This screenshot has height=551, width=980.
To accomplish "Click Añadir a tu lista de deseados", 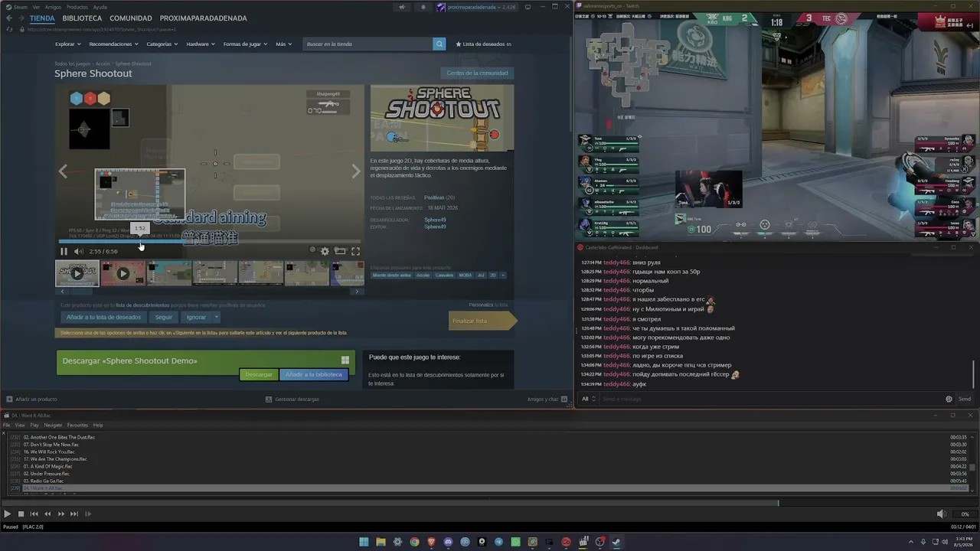I will (103, 317).
